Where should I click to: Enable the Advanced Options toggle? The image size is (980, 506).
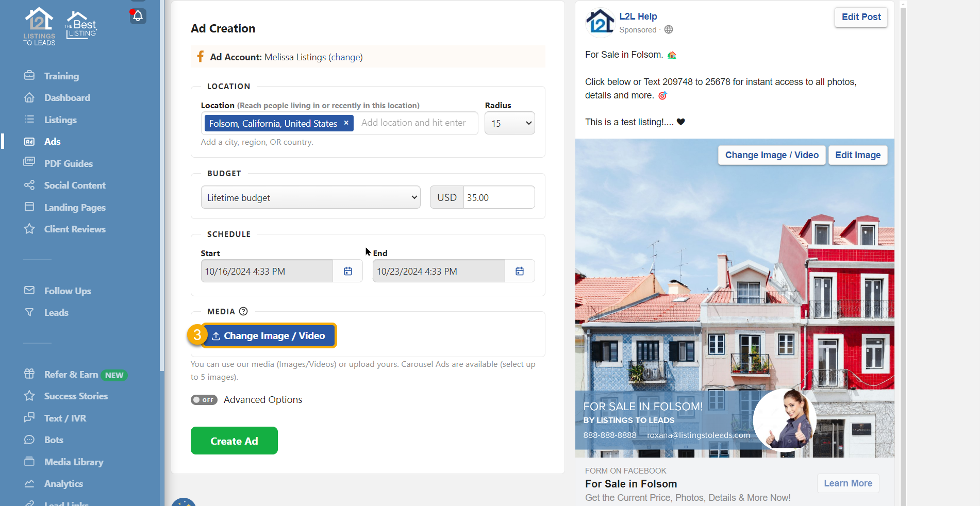click(x=204, y=400)
